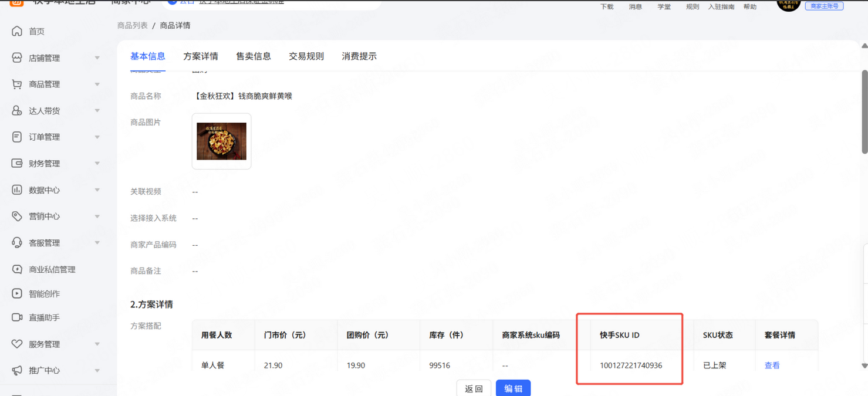The width and height of the screenshot is (868, 396).
Task: Click the 达人带货 person icon
Action: (17, 111)
